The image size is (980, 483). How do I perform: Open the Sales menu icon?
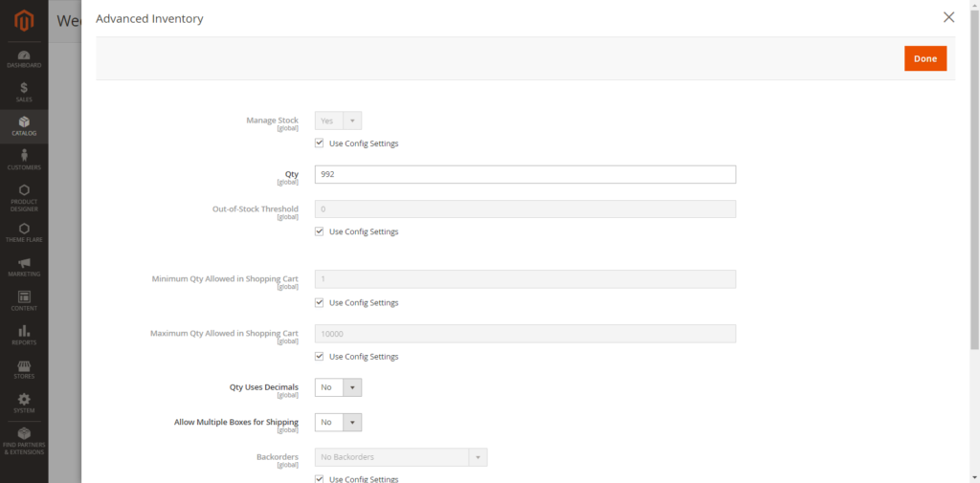(24, 88)
